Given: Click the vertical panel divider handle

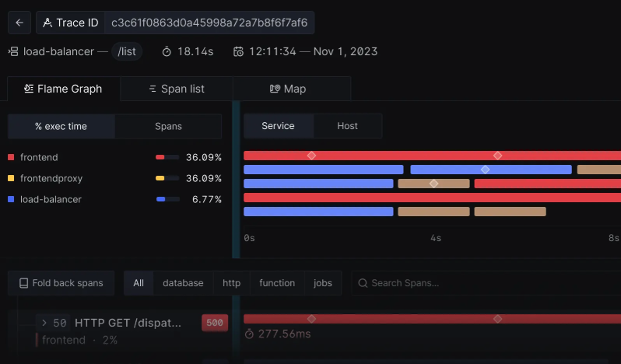Looking at the screenshot, I should [x=236, y=180].
